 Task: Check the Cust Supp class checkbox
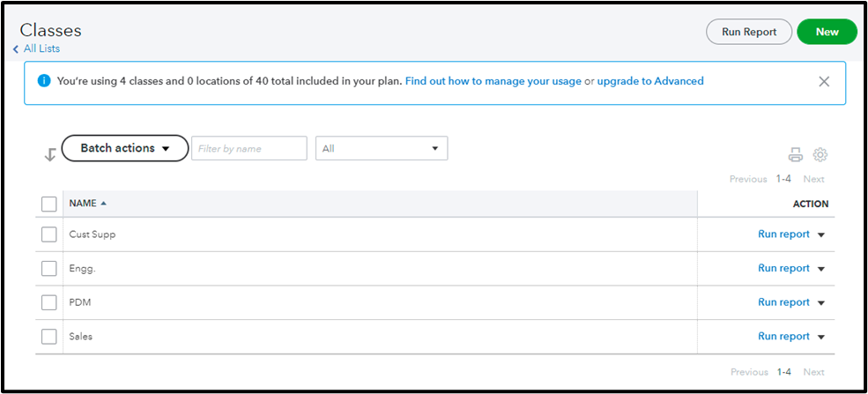click(x=49, y=234)
